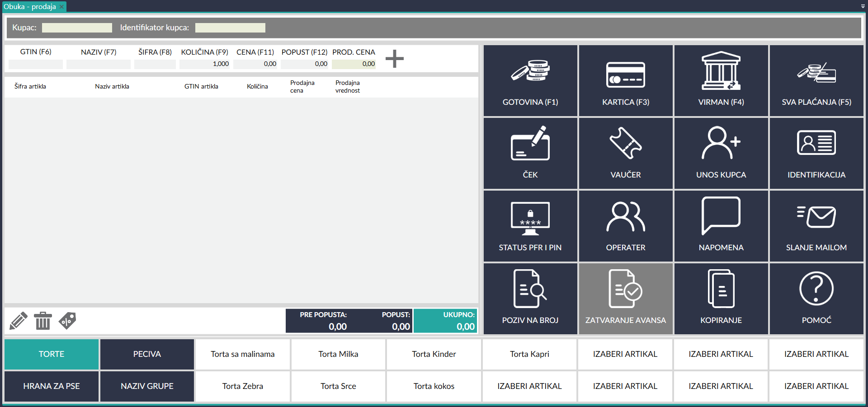Click the Naziv artikla column header
Viewport: 868px width, 407px height.
(112, 86)
